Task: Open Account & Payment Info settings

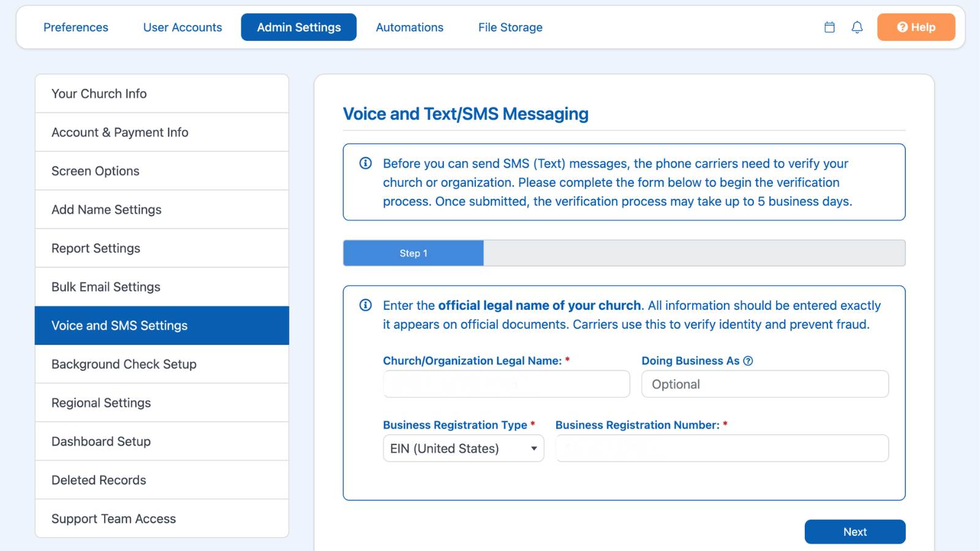Action: pos(162,132)
